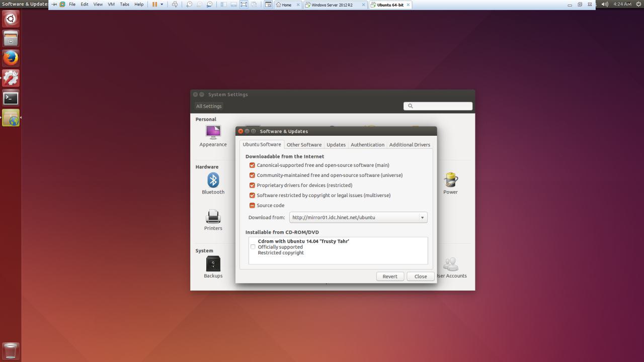The width and height of the screenshot is (644, 362).
Task: Click the Close button in Software & Updates
Action: point(421,276)
